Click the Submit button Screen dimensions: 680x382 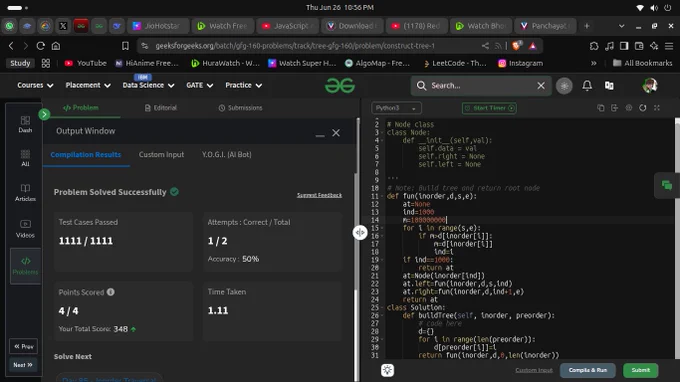641,370
